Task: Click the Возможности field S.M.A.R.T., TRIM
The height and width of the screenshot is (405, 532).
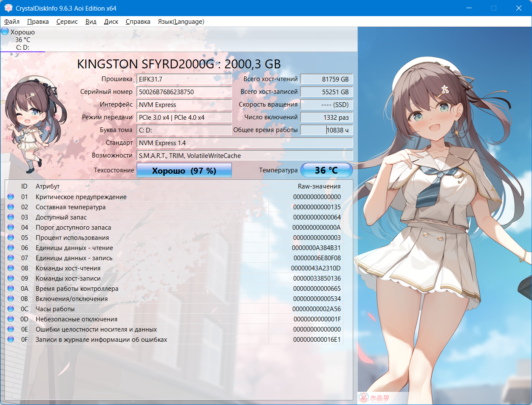Action: [245, 155]
